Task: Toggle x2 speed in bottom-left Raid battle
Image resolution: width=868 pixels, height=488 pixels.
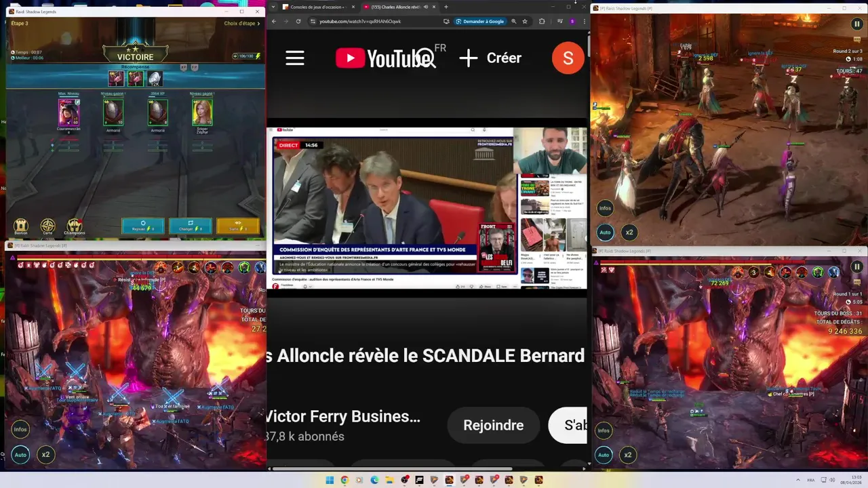Action: coord(45,454)
